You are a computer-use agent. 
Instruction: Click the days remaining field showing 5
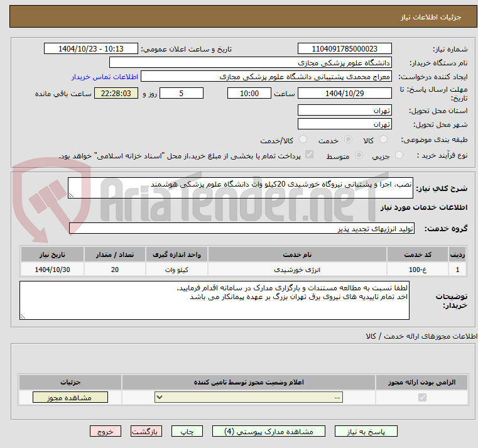(x=182, y=94)
